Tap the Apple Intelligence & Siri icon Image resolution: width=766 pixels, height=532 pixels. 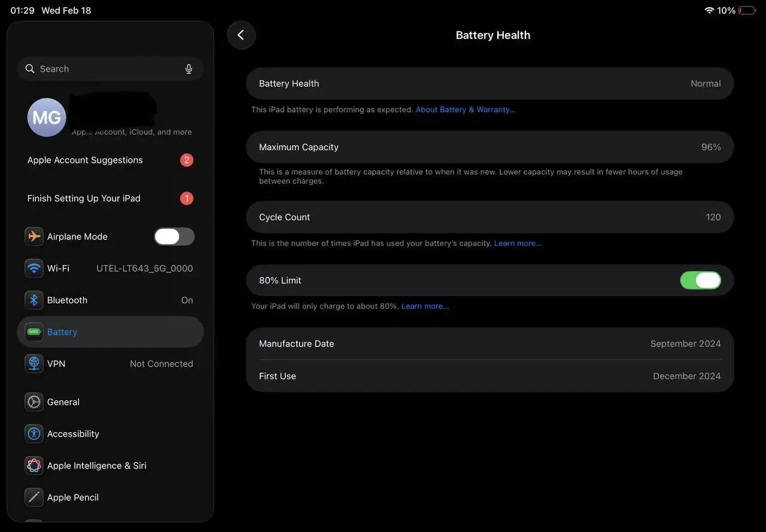[x=34, y=466]
